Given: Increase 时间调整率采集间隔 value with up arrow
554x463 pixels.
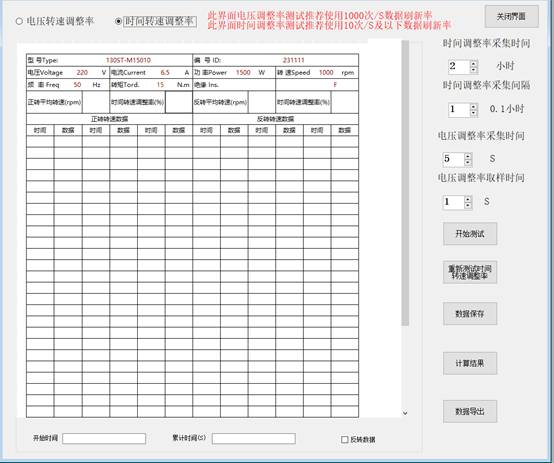Looking at the screenshot, I should [x=473, y=106].
